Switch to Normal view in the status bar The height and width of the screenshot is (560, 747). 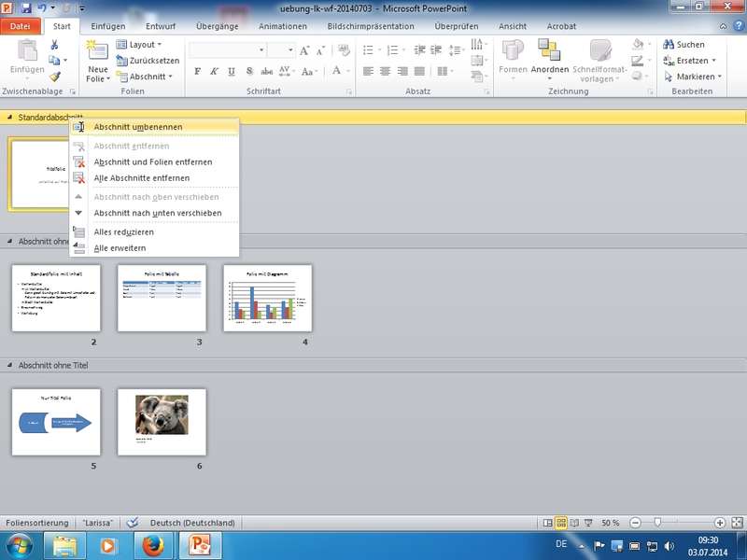coord(547,523)
